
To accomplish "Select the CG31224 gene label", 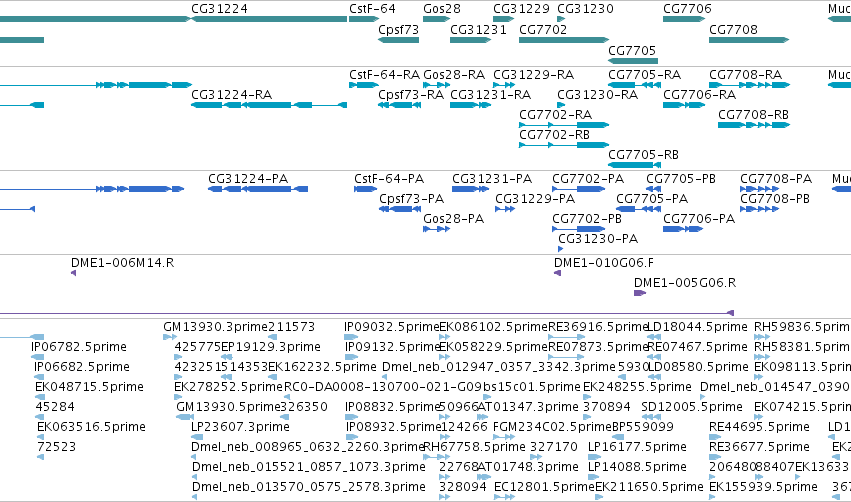I will point(219,9).
